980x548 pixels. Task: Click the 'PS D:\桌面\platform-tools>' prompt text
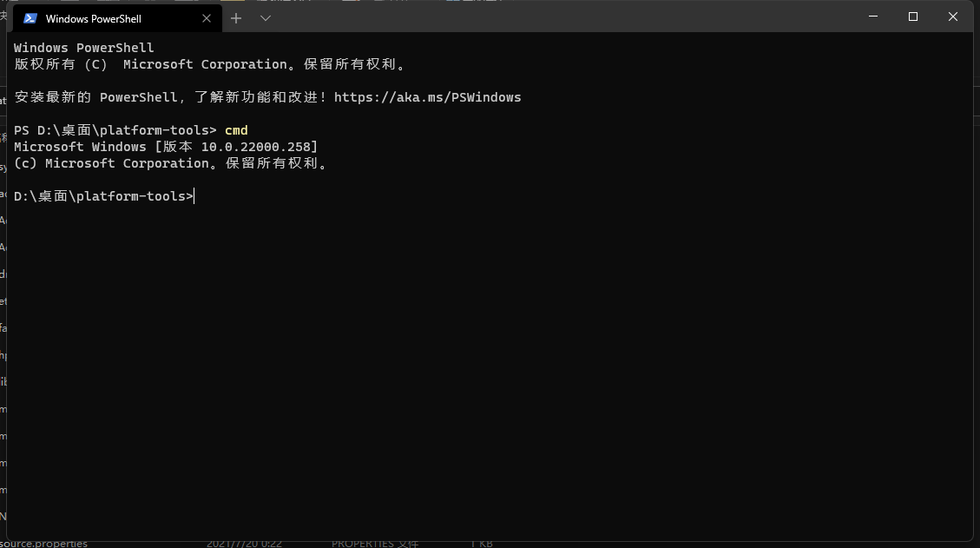[115, 130]
